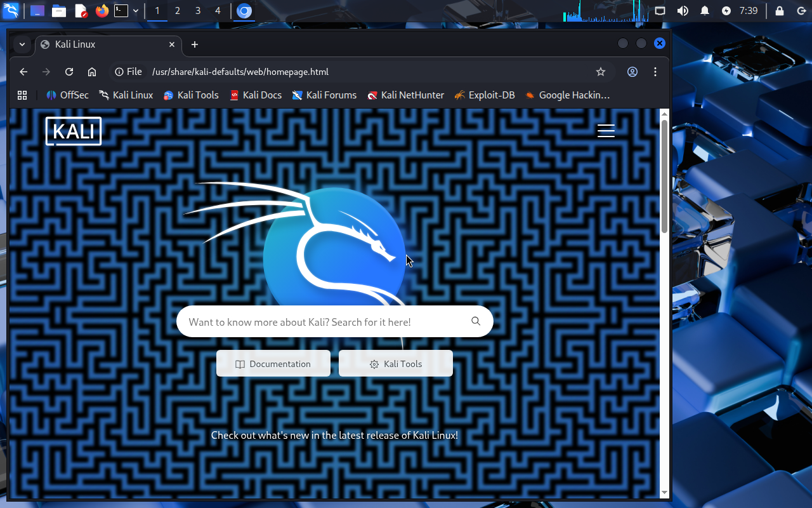Go to browser home page icon

pyautogui.click(x=92, y=72)
